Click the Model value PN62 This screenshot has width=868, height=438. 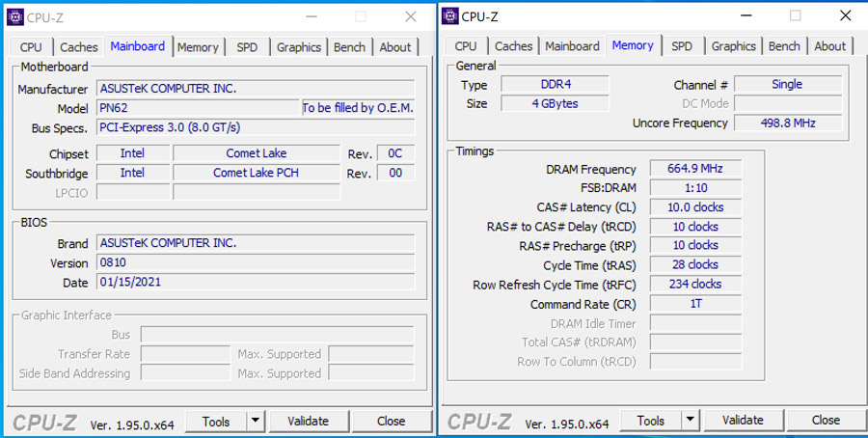pos(198,107)
